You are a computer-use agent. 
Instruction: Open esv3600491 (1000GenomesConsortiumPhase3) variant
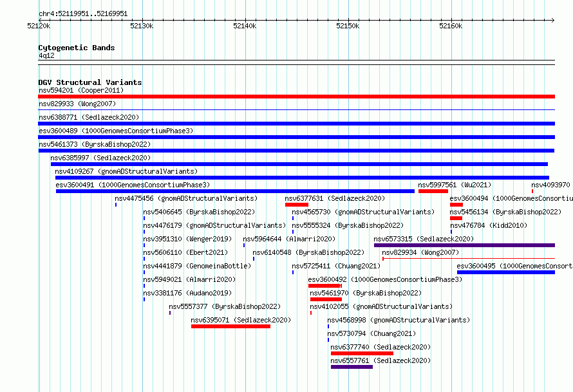pyautogui.click(x=133, y=185)
